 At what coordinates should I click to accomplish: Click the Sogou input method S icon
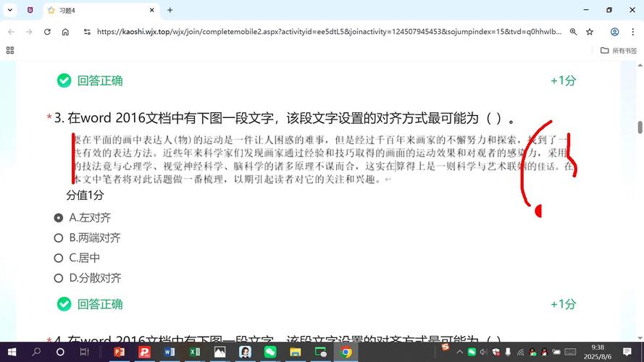click(446, 348)
